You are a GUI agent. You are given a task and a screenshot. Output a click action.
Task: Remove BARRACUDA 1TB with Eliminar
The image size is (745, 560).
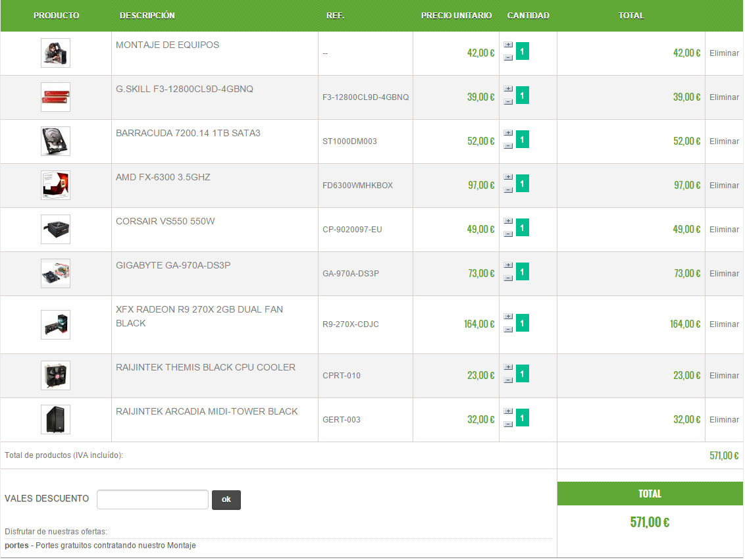pyautogui.click(x=724, y=141)
